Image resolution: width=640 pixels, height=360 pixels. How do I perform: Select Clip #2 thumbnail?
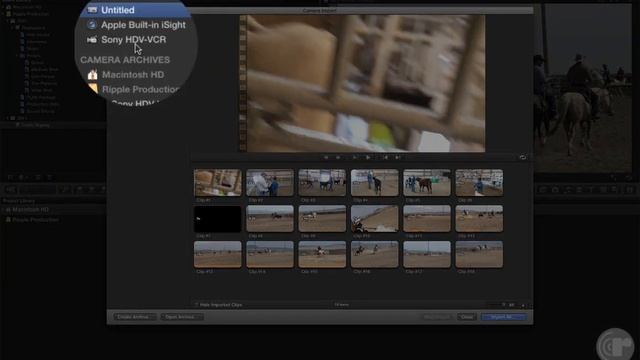pyautogui.click(x=270, y=183)
